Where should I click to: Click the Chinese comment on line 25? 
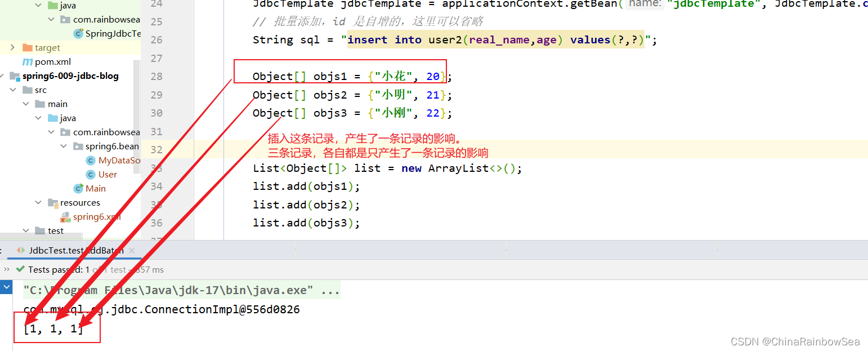[x=368, y=21]
